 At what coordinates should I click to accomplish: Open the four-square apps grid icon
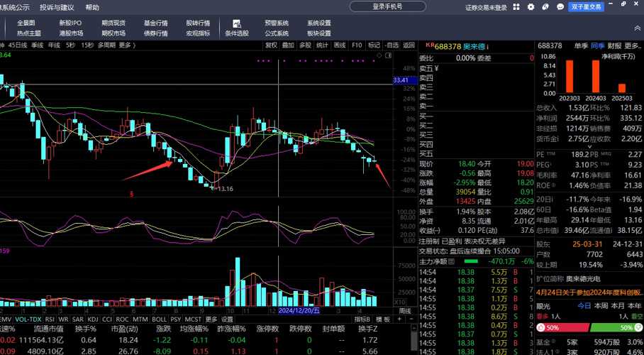click(516, 6)
